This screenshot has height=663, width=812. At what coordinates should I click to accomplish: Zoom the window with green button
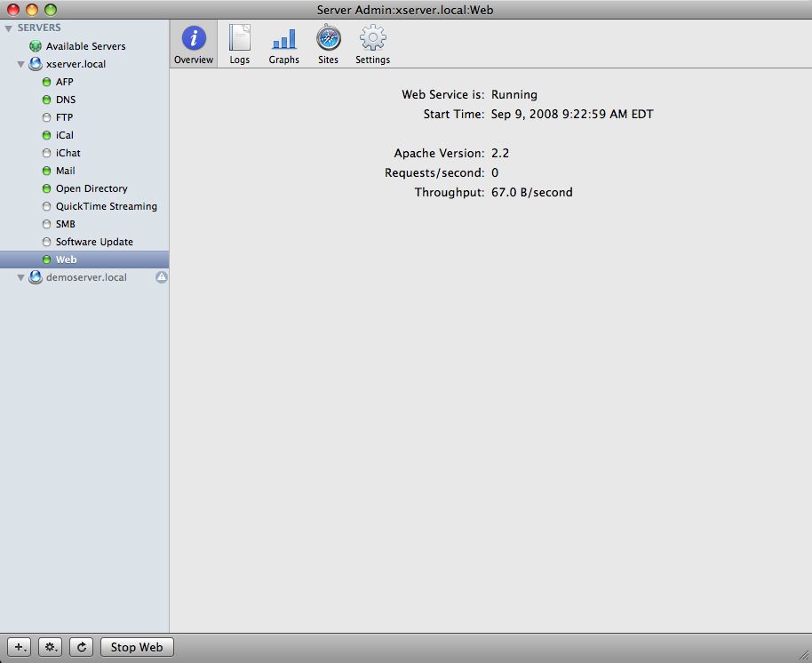tap(51, 9)
